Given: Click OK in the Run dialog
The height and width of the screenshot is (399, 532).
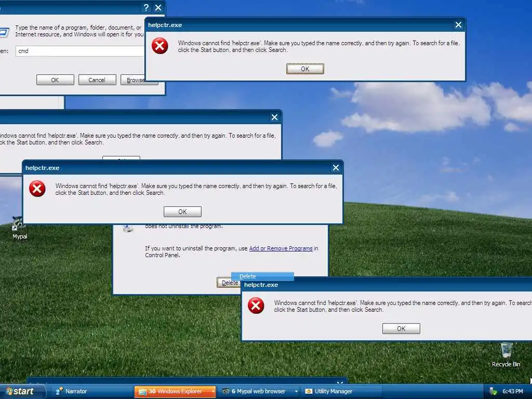Looking at the screenshot, I should (x=55, y=80).
